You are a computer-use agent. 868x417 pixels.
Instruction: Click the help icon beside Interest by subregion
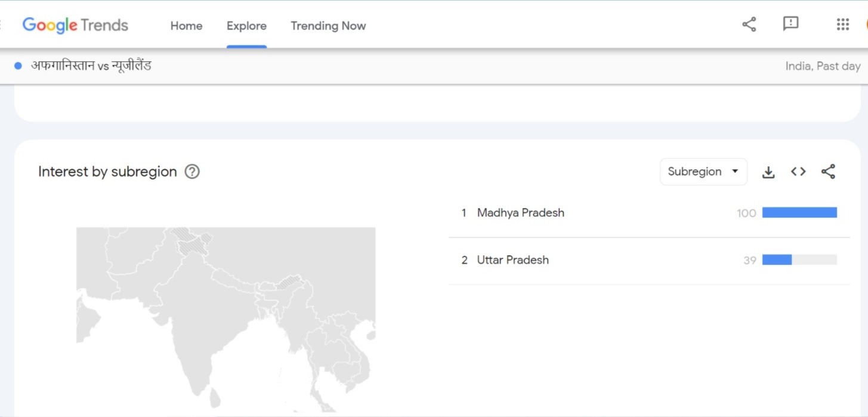point(192,172)
